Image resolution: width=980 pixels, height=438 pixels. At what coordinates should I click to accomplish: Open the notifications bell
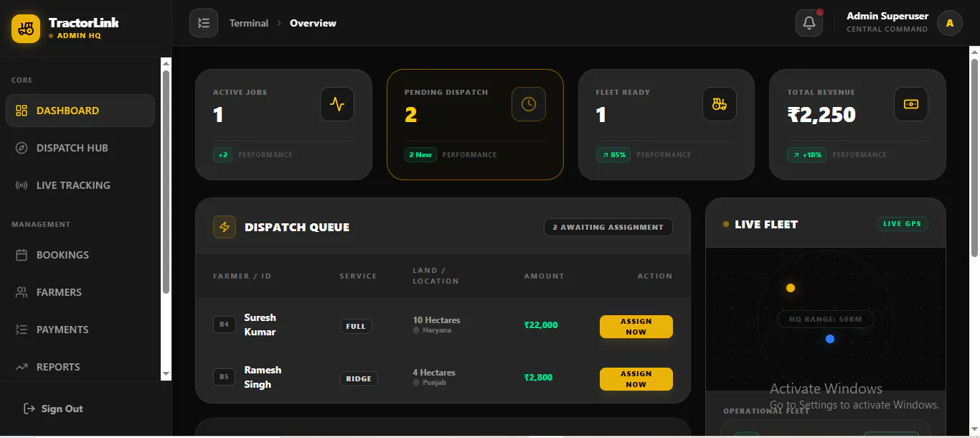coord(809,23)
